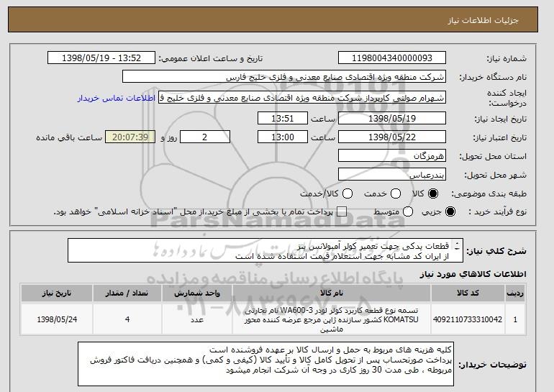Click the 20:07:39 countdown timer field
This screenshot has width=554, height=392.
point(130,137)
